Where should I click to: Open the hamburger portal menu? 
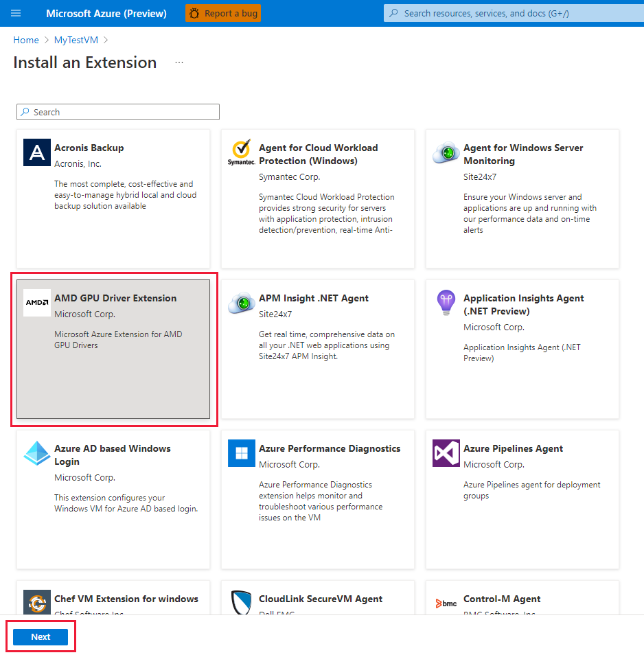coord(16,13)
